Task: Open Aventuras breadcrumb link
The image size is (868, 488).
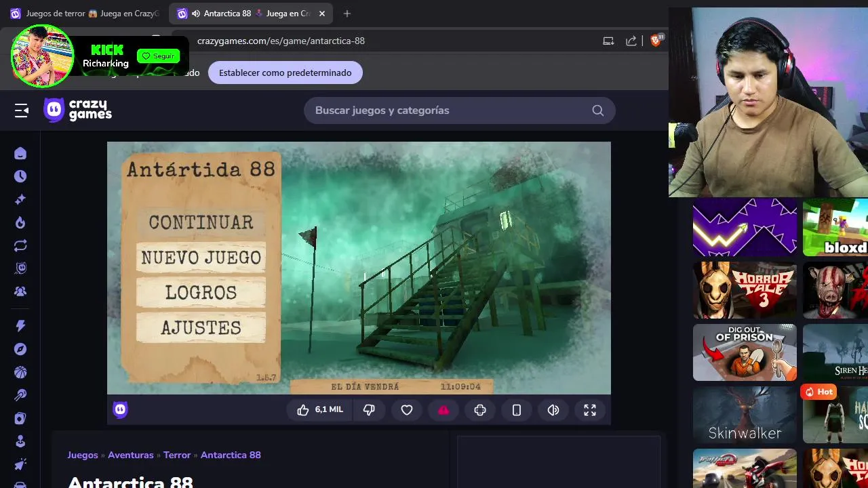Action: 131,455
